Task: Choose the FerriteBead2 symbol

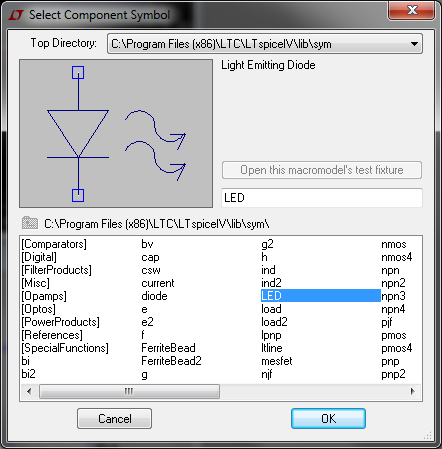Action: pos(171,361)
